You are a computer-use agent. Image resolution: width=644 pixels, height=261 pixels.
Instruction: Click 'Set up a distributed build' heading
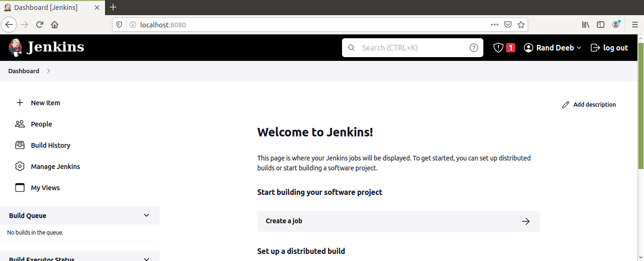coord(301,251)
